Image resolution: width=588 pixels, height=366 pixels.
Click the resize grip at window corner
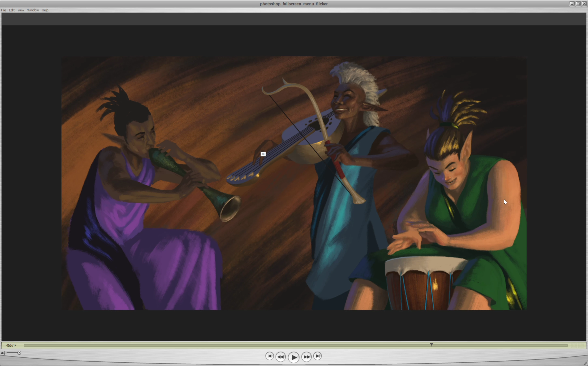pos(585,363)
